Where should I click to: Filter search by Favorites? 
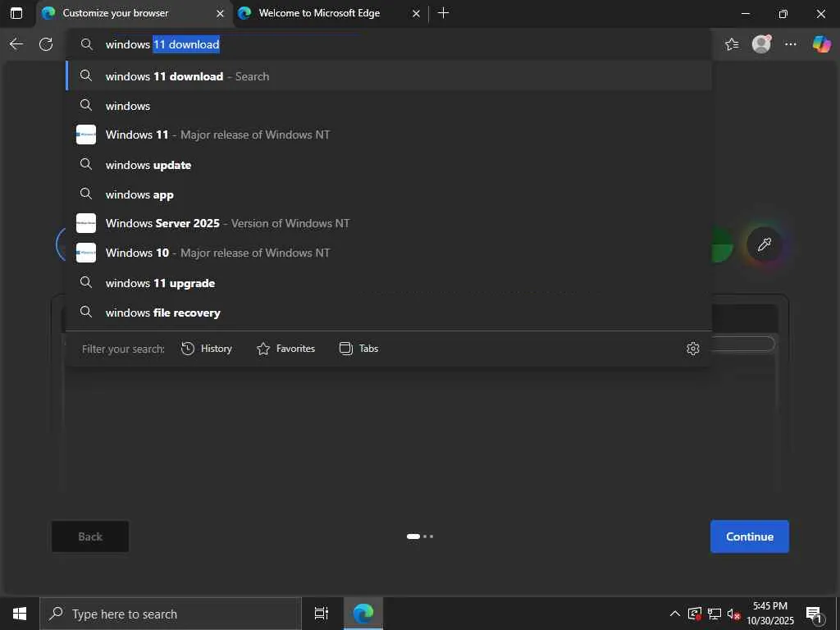[285, 349]
